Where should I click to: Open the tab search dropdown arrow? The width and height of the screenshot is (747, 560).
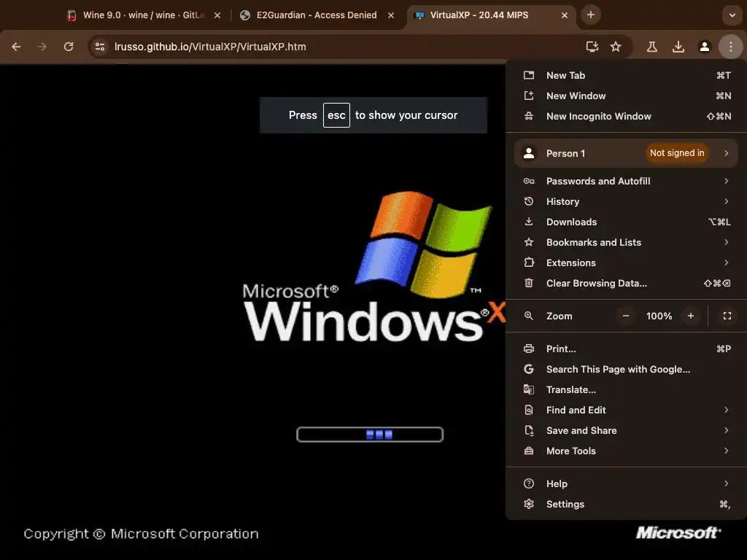(x=732, y=15)
